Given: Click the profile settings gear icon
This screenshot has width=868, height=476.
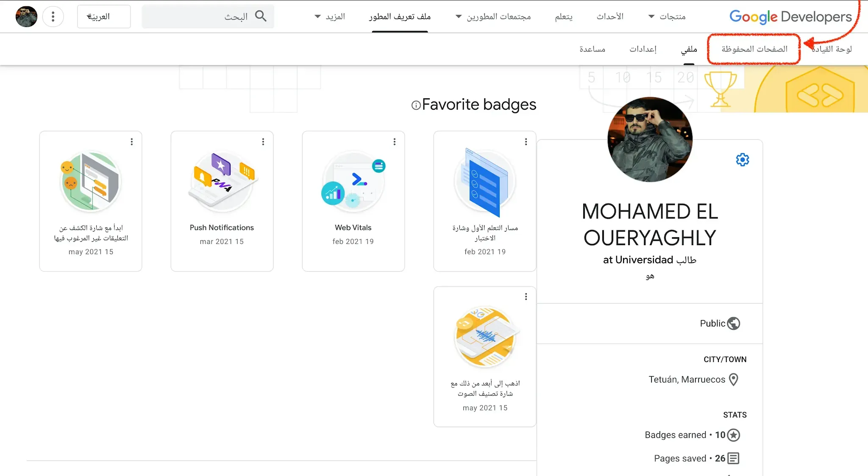Looking at the screenshot, I should (x=742, y=160).
